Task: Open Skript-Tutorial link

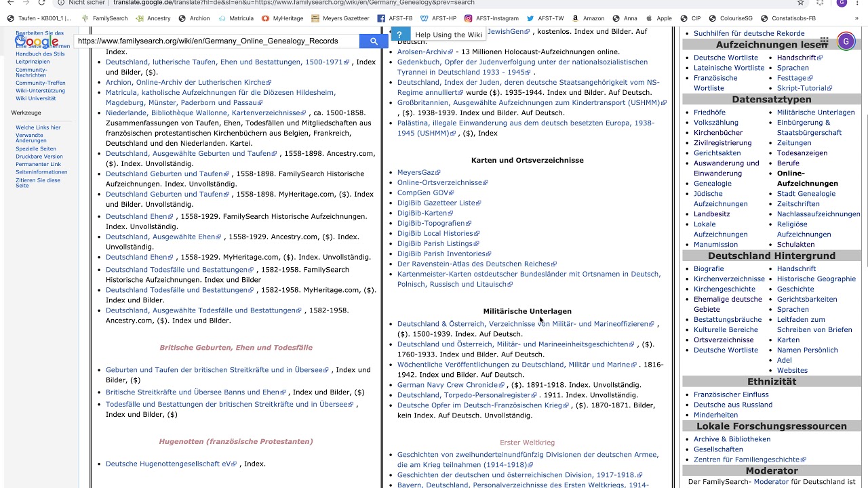Action: 805,88
